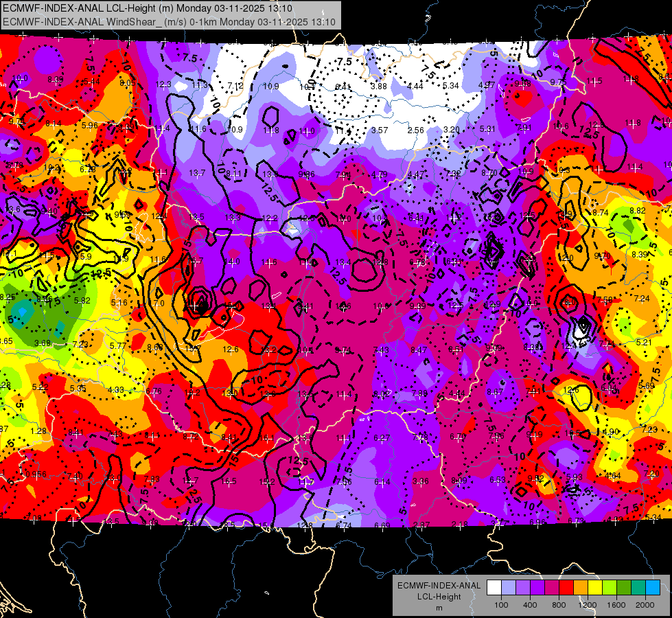Click the grid value '2.18'

pyautogui.click(x=460, y=525)
